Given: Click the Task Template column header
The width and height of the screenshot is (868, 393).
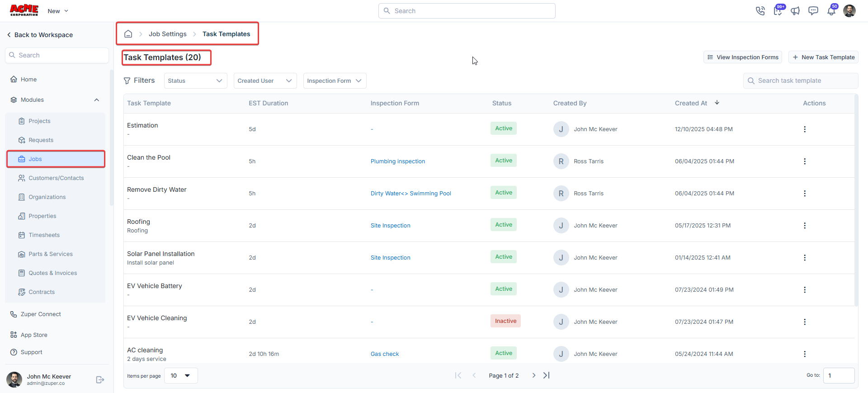Looking at the screenshot, I should click(149, 104).
